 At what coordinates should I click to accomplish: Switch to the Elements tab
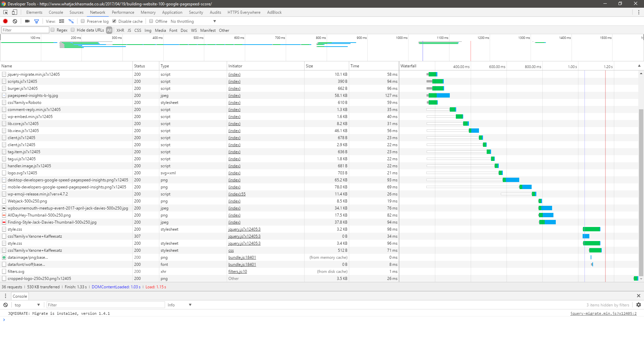pos(34,12)
